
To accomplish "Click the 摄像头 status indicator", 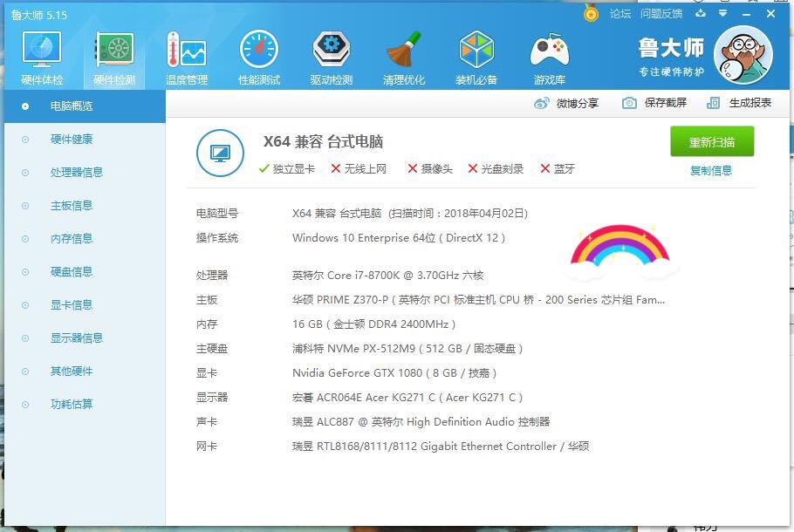I will point(430,168).
